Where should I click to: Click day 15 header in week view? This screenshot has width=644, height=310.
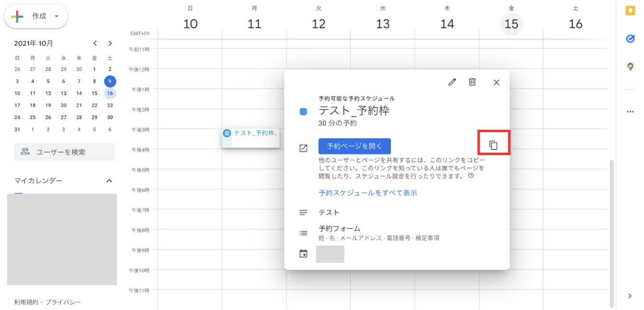[x=511, y=24]
